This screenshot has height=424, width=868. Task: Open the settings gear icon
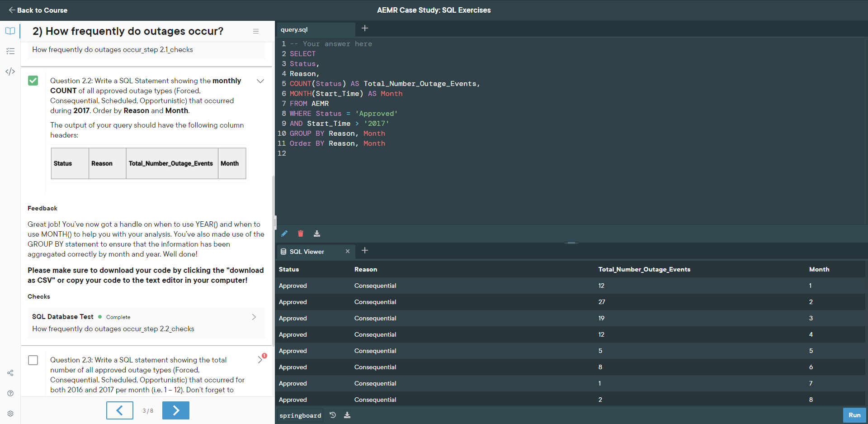click(10, 414)
